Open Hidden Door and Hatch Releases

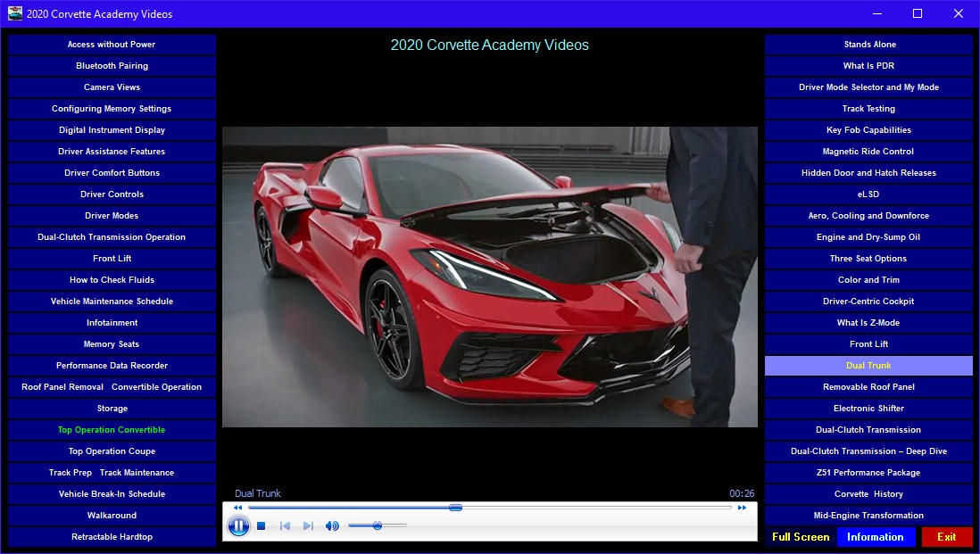pos(868,173)
